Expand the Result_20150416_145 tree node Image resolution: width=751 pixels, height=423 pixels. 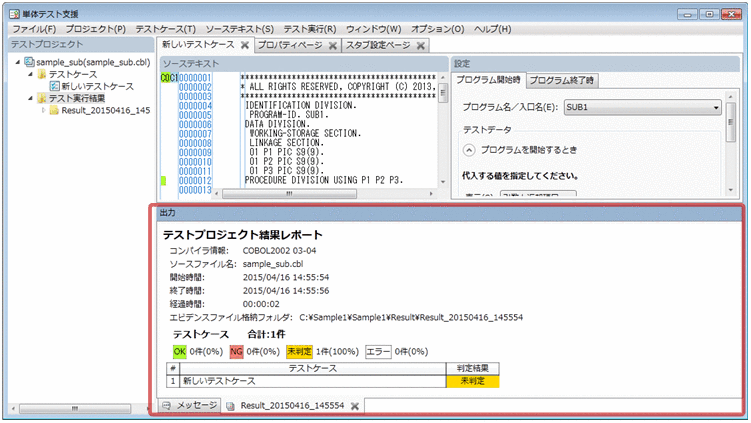(43, 110)
